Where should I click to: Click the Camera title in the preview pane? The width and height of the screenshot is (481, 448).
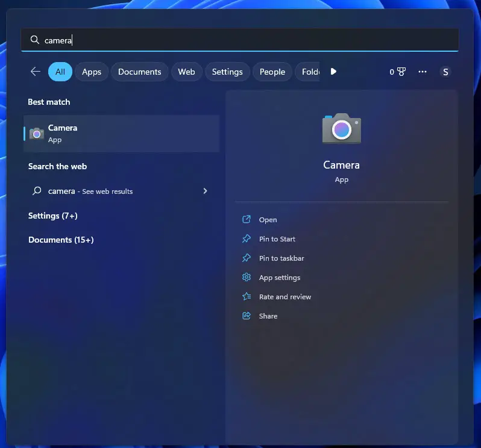pos(341,165)
